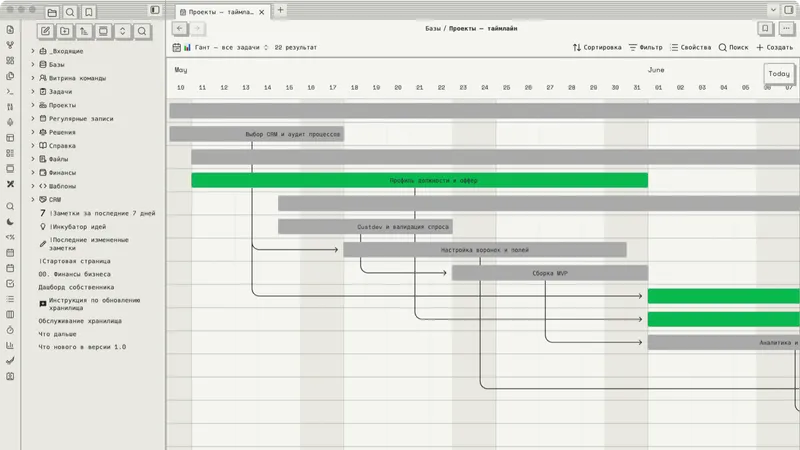Click the Поиск search button
Viewport: 800px width, 450px height.
click(x=733, y=47)
